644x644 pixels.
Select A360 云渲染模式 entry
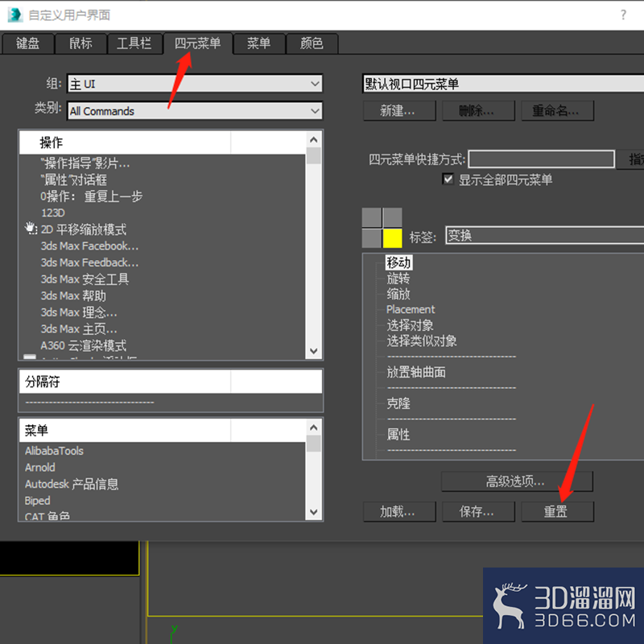click(84, 345)
